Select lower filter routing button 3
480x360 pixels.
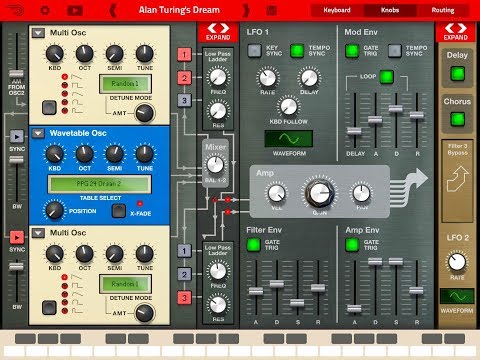click(184, 297)
